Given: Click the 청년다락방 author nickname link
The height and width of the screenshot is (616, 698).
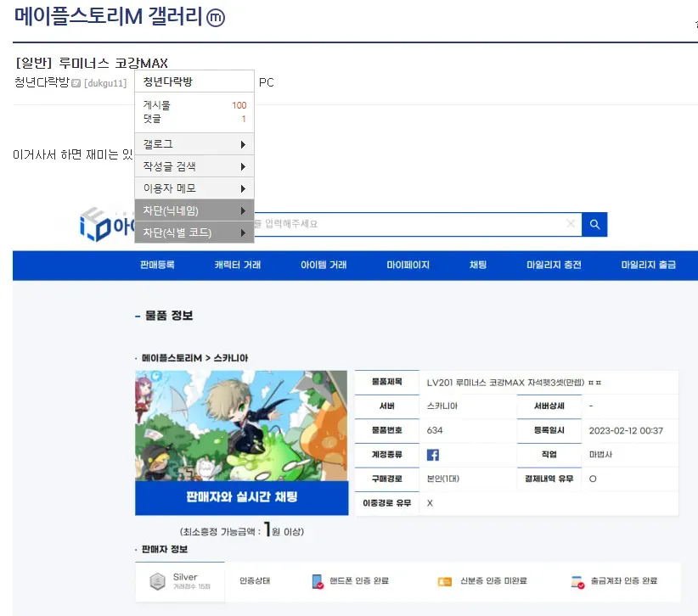Looking at the screenshot, I should pos(42,82).
